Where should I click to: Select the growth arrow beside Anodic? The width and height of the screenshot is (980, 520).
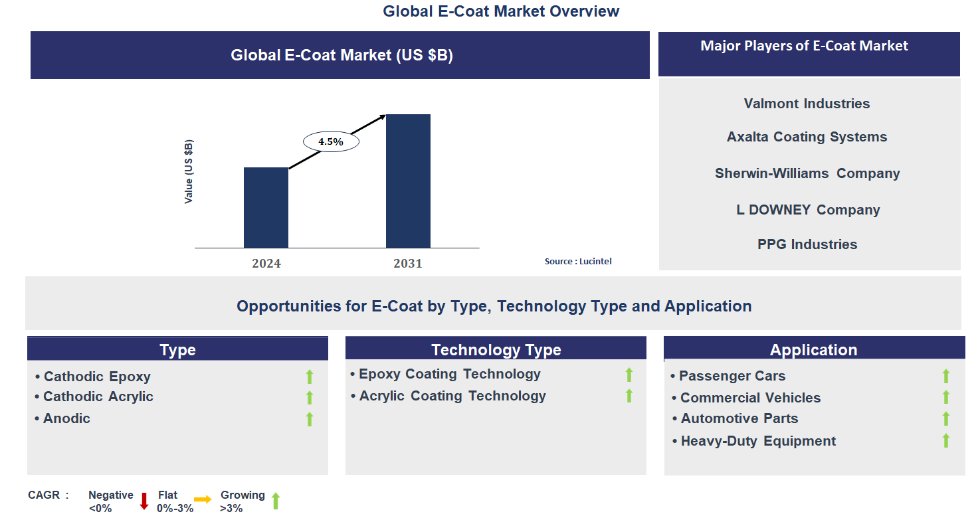point(310,419)
